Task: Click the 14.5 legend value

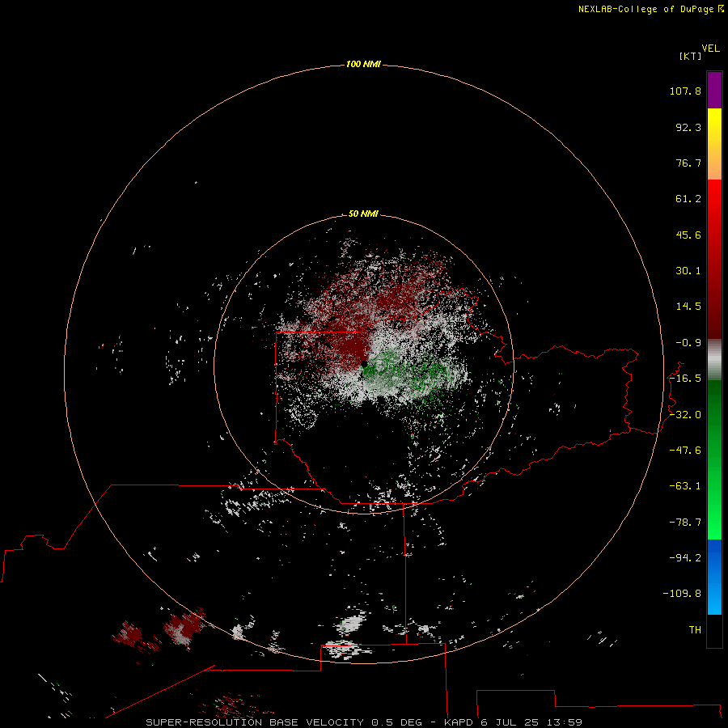Action: pos(688,307)
